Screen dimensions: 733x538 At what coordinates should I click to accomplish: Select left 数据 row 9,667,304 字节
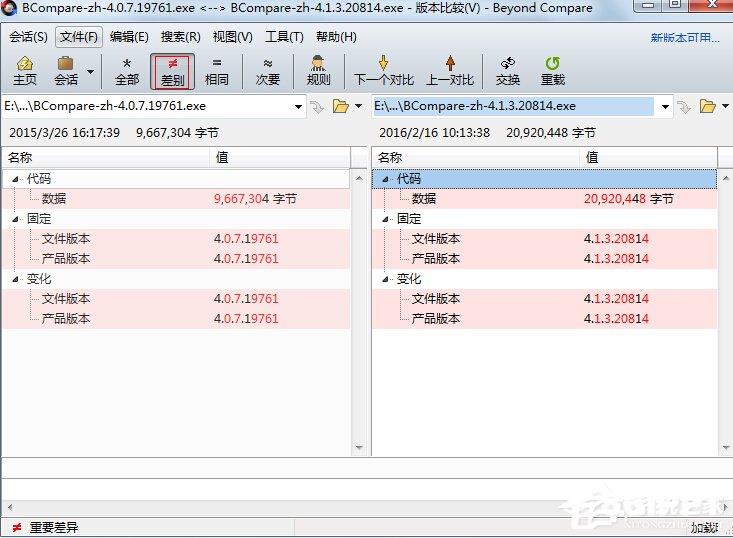pos(176,199)
